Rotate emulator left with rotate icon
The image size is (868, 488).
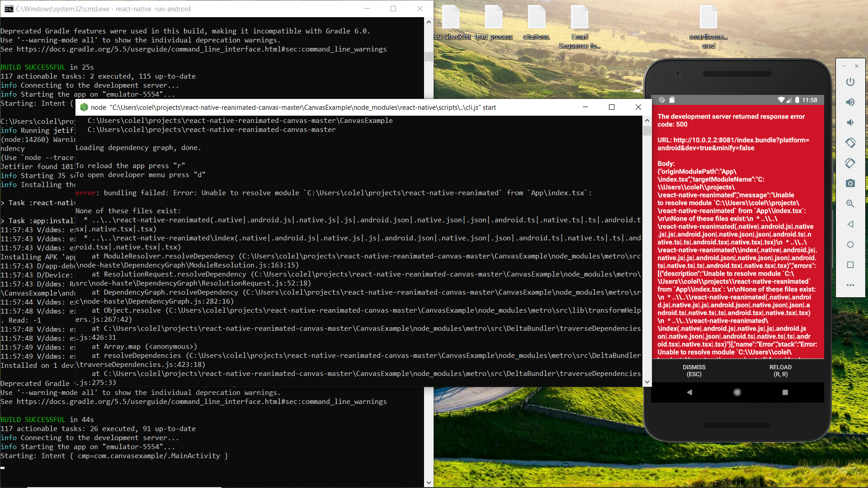pyautogui.click(x=850, y=143)
